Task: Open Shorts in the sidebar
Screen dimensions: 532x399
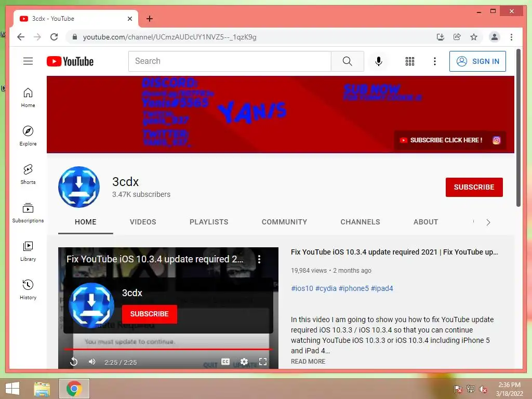Action: tap(28, 175)
